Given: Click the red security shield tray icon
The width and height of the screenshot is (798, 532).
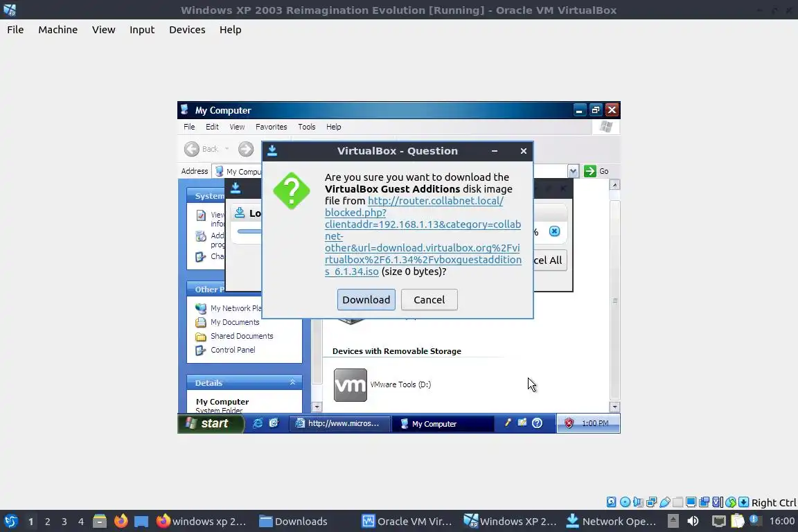Looking at the screenshot, I should (x=569, y=423).
